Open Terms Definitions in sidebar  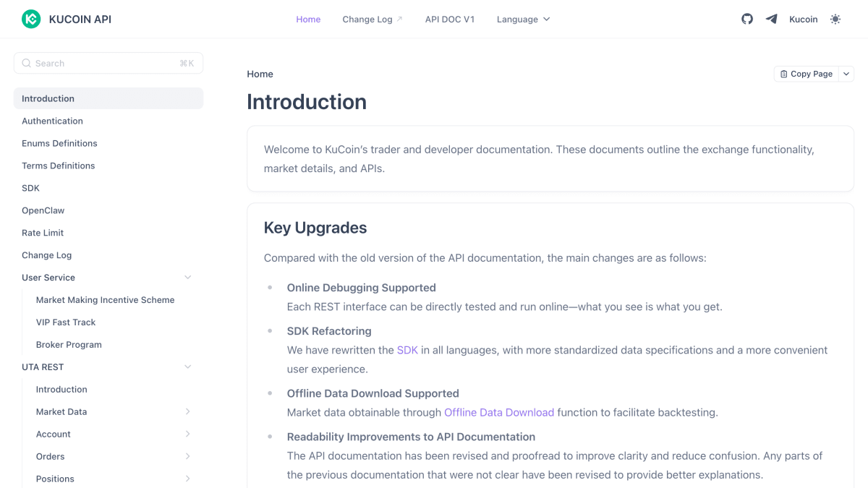pos(58,166)
